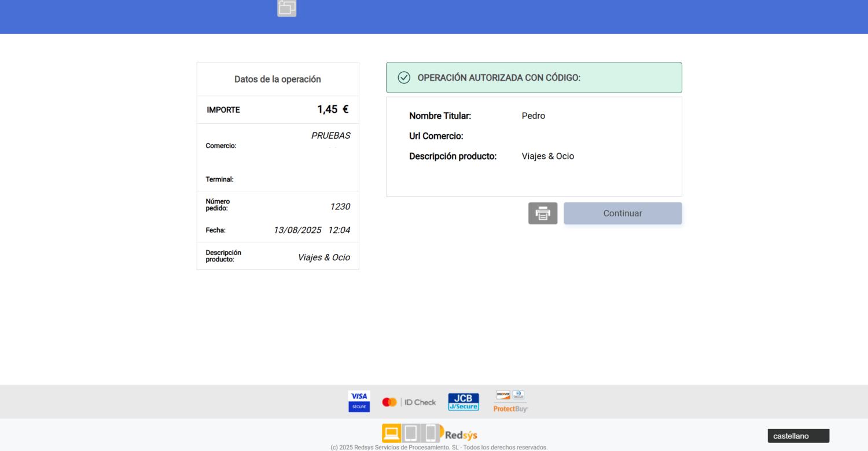The height and width of the screenshot is (451, 868).
Task: Click the Datos de la operación heading
Action: pyautogui.click(x=278, y=79)
